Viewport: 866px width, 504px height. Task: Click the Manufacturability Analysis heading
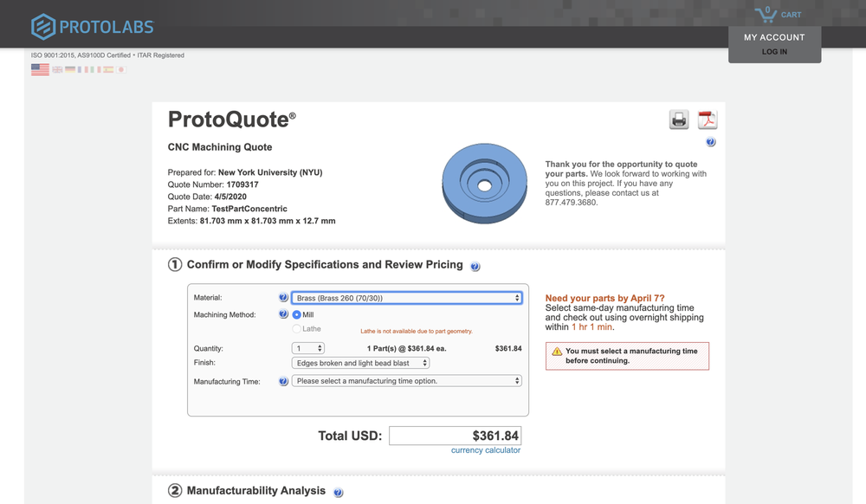(x=255, y=491)
